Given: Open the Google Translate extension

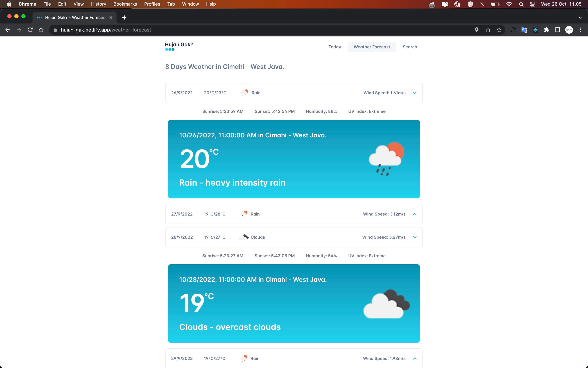Looking at the screenshot, I should pyautogui.click(x=524, y=30).
